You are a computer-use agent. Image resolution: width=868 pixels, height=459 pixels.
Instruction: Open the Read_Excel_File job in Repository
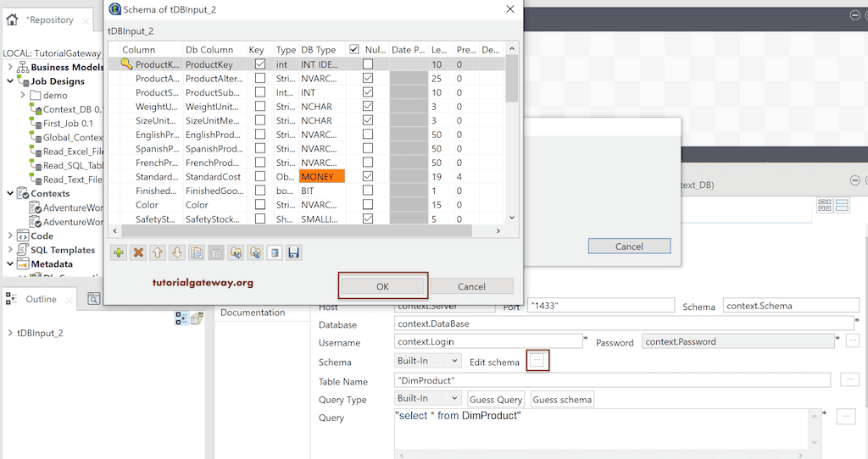coord(73,152)
